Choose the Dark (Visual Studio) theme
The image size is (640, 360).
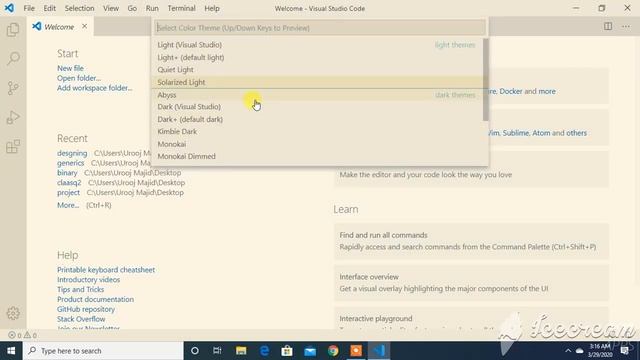click(x=317, y=107)
